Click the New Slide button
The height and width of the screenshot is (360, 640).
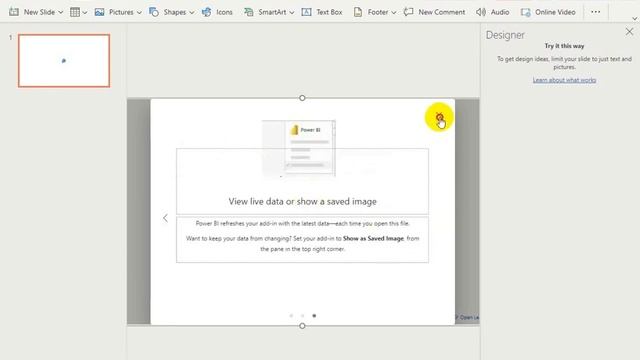(32, 12)
